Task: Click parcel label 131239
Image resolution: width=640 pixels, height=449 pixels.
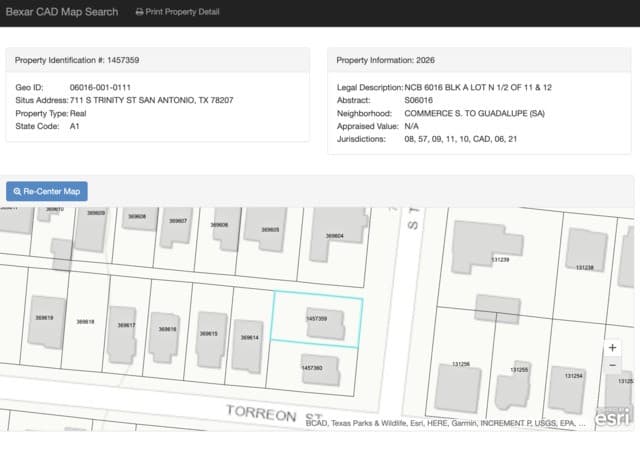Action: [500, 260]
